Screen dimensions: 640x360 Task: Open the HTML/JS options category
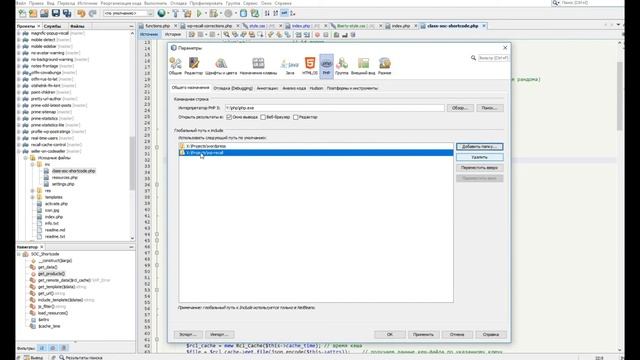[310, 66]
